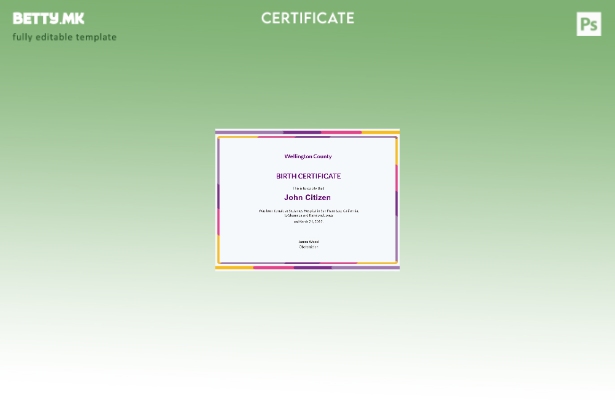The width and height of the screenshot is (615, 400).
Task: Select the certificate's top striped border
Action: 307,133
